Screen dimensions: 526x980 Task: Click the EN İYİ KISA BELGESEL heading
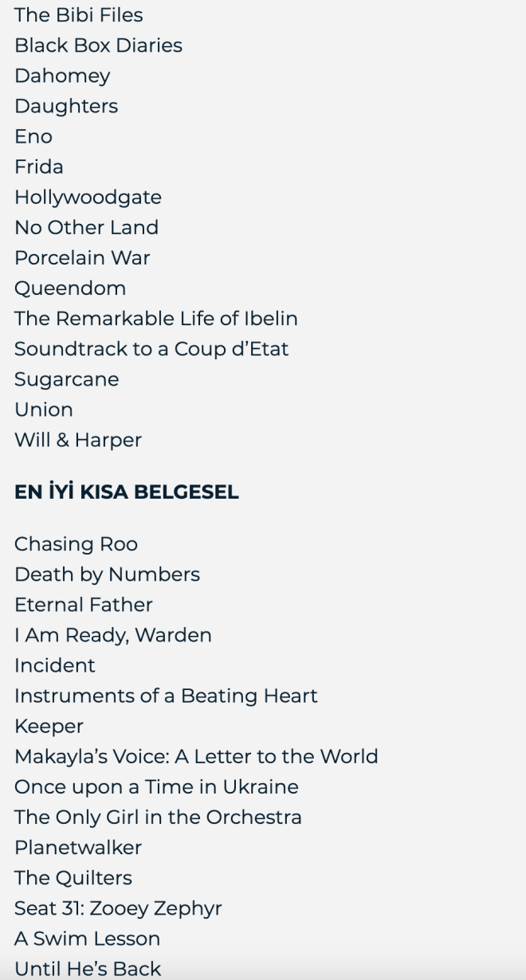tap(127, 492)
